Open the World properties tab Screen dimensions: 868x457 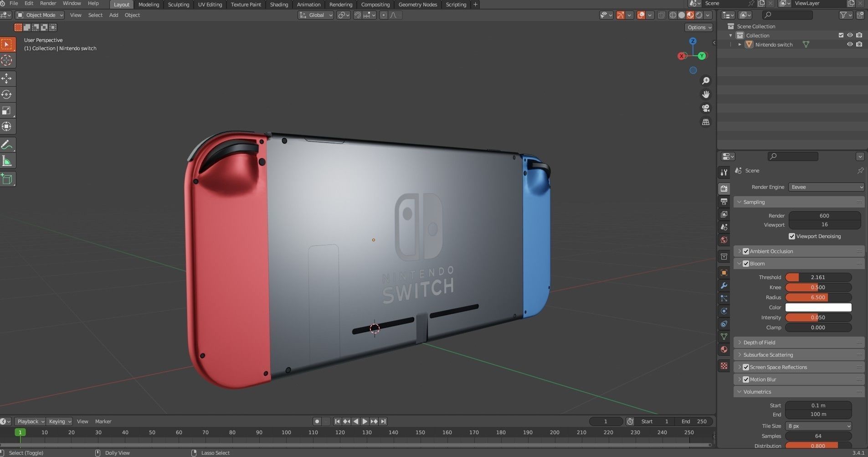pyautogui.click(x=724, y=240)
